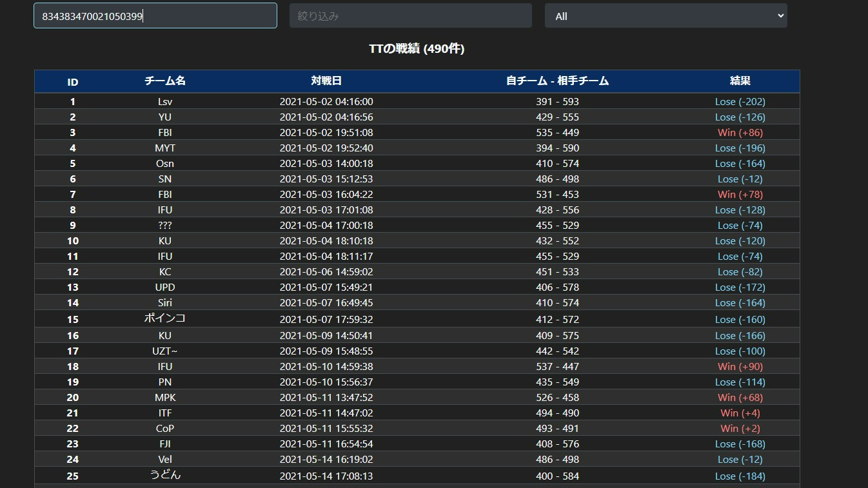Select team name Vel
868x488 pixels.
point(165,459)
